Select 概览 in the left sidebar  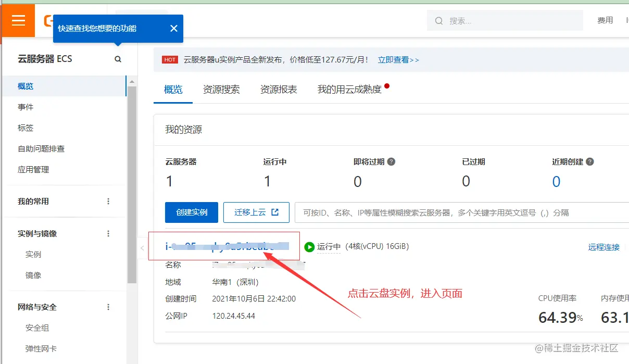(64, 86)
